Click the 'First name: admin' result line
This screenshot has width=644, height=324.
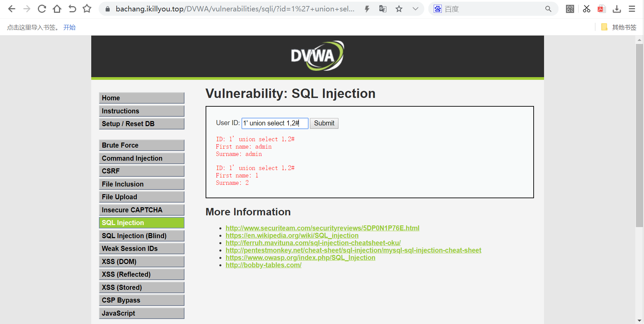[x=244, y=147]
